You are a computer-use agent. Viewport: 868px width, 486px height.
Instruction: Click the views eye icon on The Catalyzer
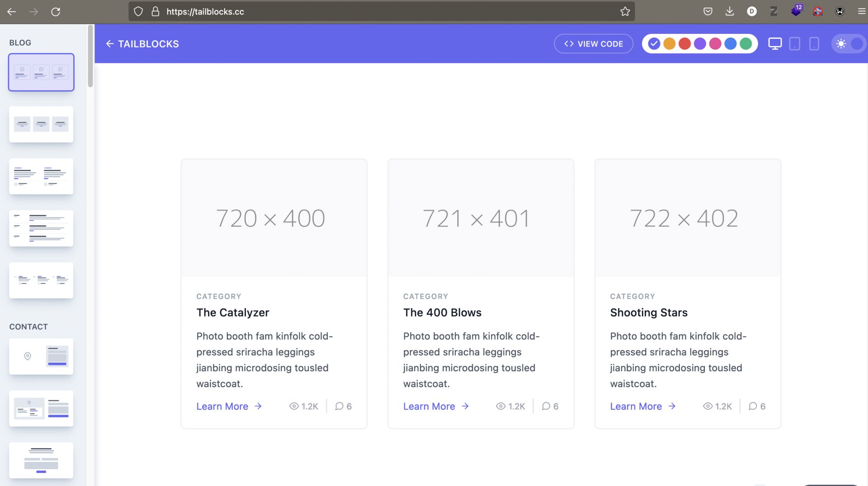294,406
